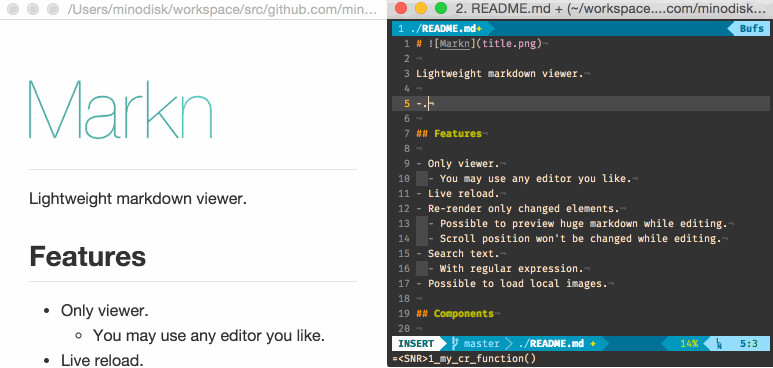Click '- Search text.' on editor line 15

(x=457, y=254)
